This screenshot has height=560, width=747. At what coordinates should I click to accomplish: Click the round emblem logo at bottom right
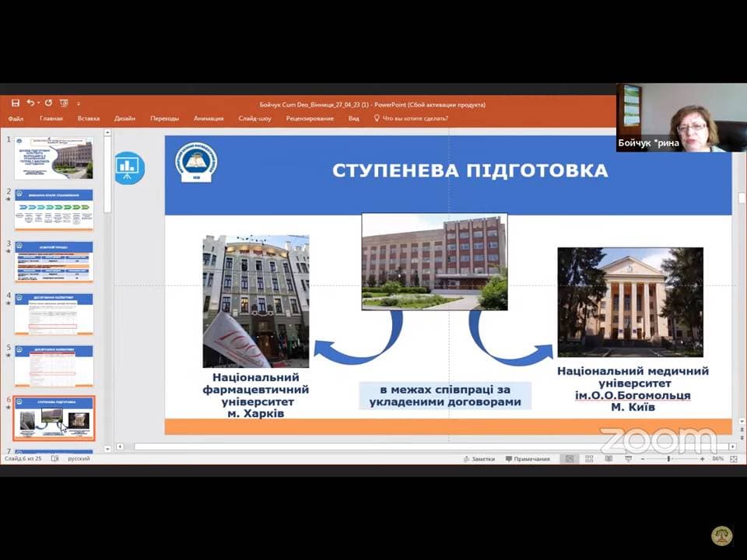click(722, 536)
